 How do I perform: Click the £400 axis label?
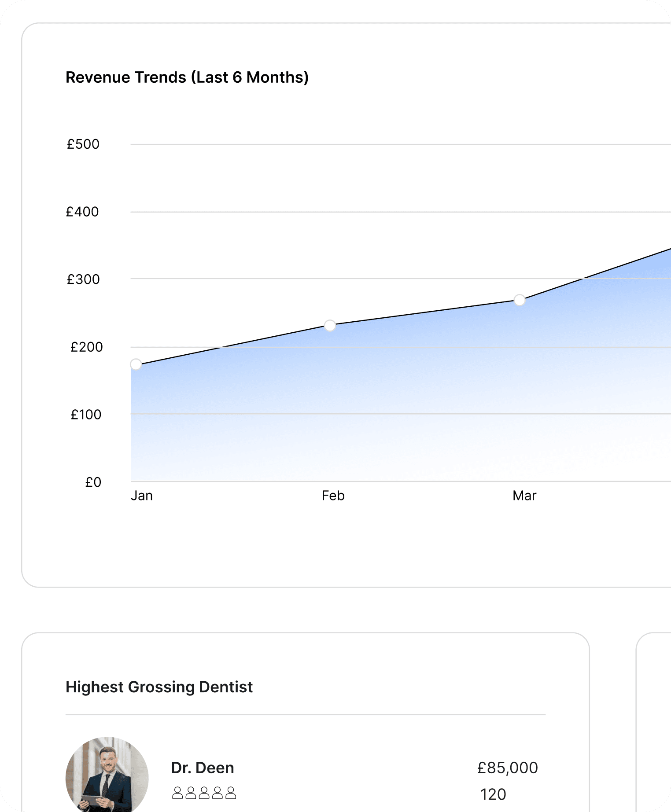click(x=82, y=212)
